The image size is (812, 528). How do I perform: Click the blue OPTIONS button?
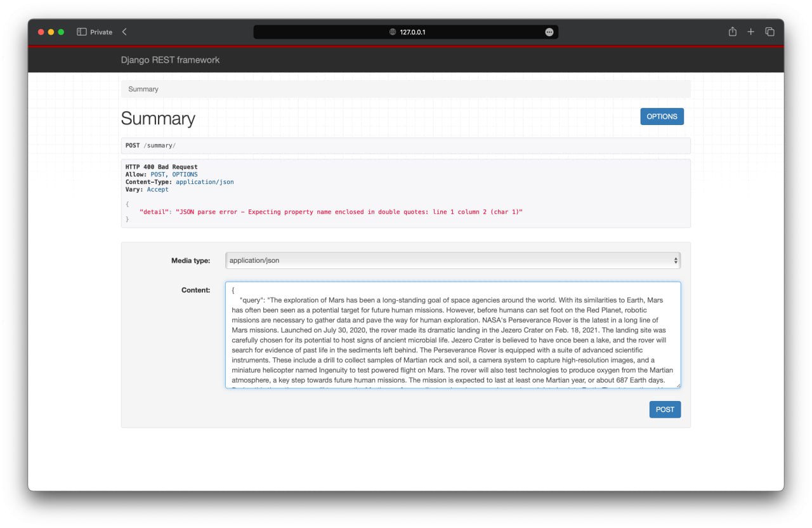662,116
